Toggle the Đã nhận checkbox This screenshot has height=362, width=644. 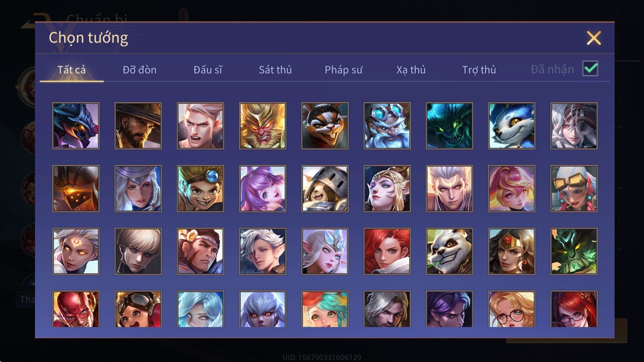point(590,69)
